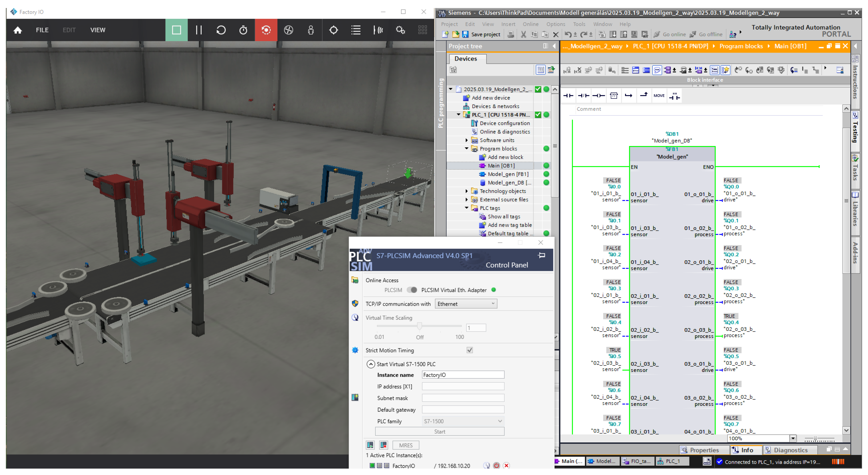Open the TIA Portal Online menu

(530, 24)
